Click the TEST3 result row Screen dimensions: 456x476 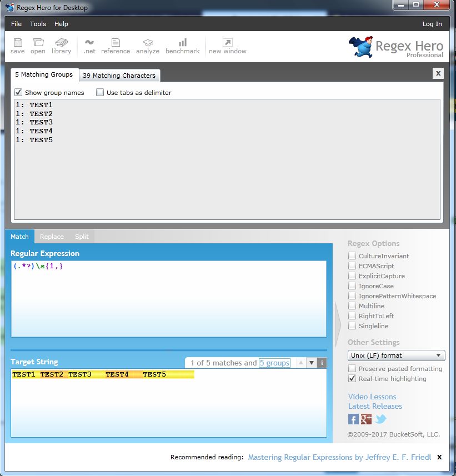tap(34, 122)
